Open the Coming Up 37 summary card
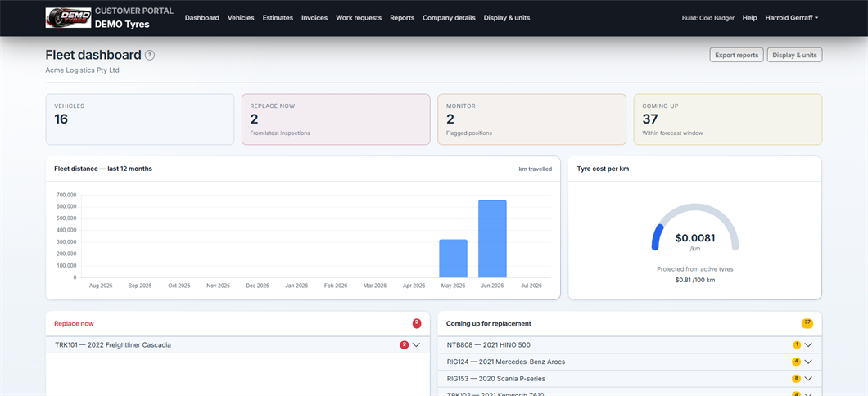Viewport: 868px width, 396px height. (x=728, y=119)
